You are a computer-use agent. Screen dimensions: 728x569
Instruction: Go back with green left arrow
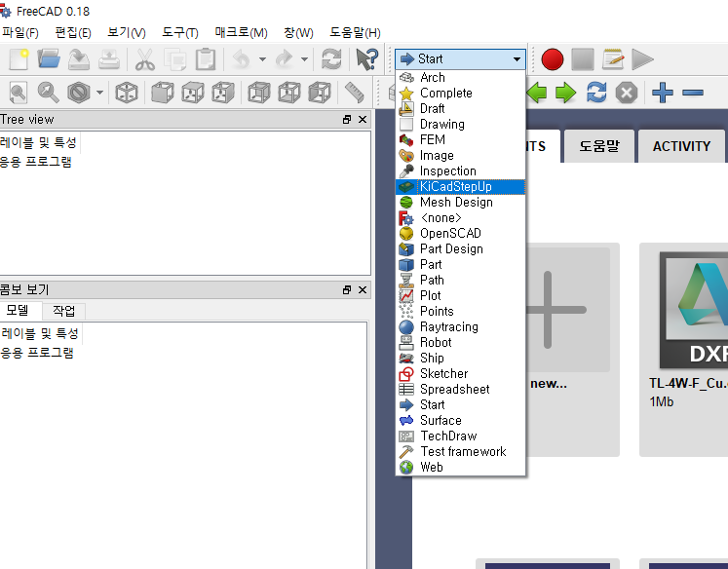(x=537, y=93)
